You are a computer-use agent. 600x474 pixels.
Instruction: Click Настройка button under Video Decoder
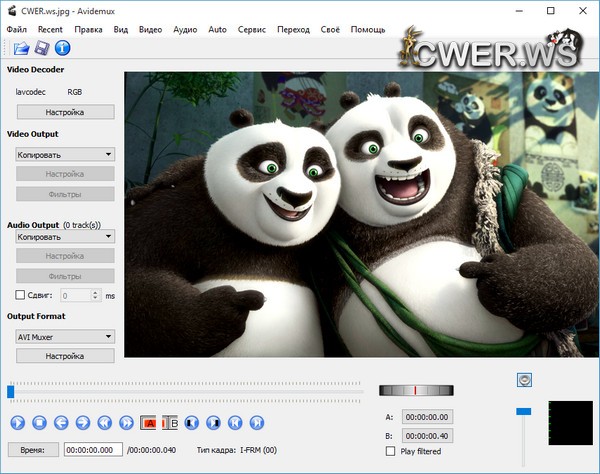click(x=65, y=112)
